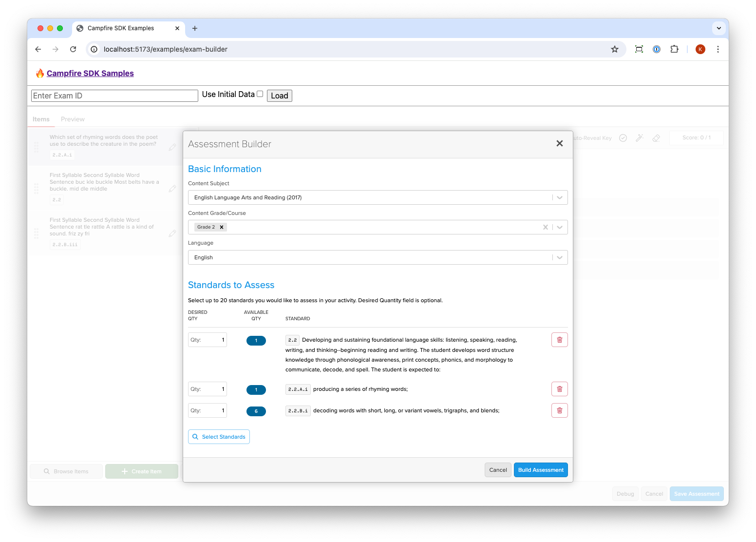
Task: Switch to the Items tab
Action: [x=41, y=119]
